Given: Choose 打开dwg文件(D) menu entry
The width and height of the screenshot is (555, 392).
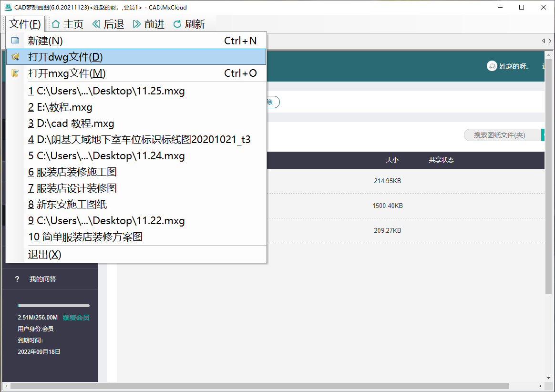Looking at the screenshot, I should pyautogui.click(x=136, y=57).
